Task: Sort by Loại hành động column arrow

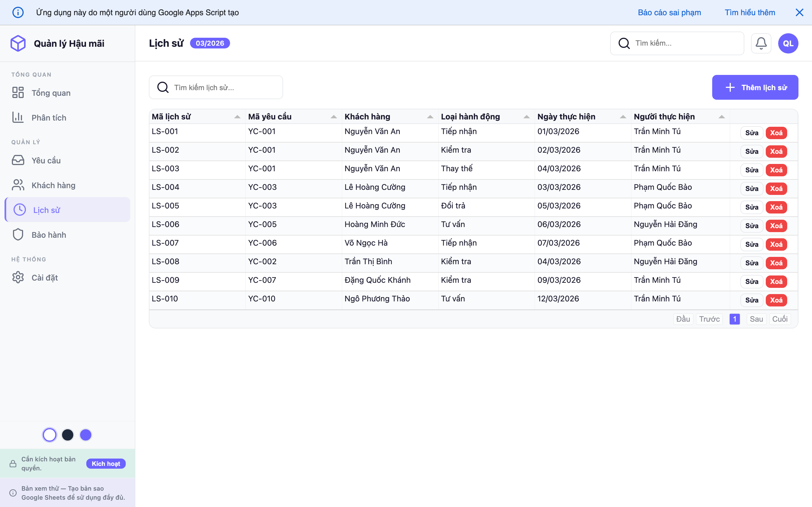Action: point(527,116)
